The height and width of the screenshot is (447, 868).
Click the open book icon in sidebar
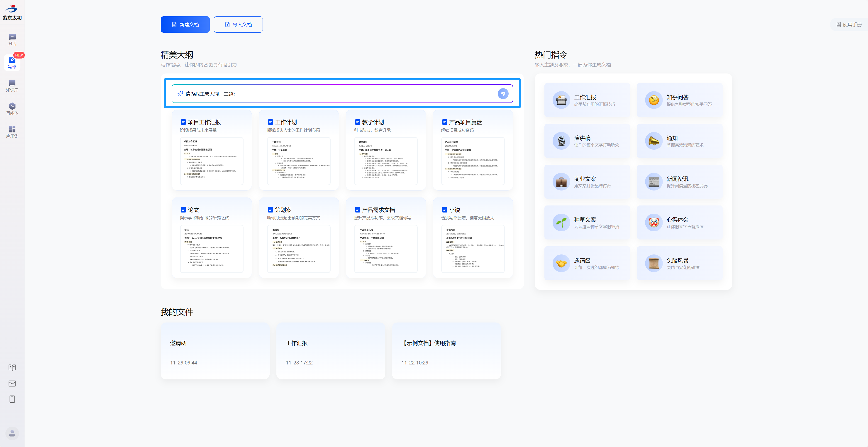coord(12,367)
